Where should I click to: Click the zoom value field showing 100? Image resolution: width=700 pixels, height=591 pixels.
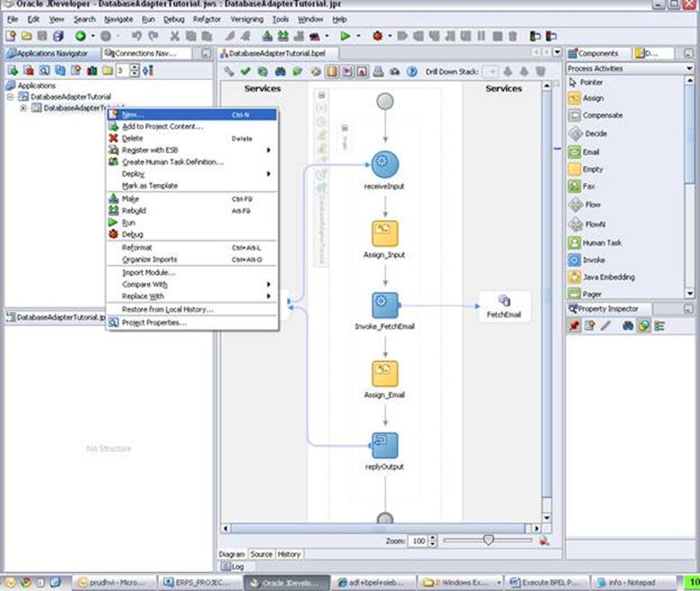(x=419, y=541)
